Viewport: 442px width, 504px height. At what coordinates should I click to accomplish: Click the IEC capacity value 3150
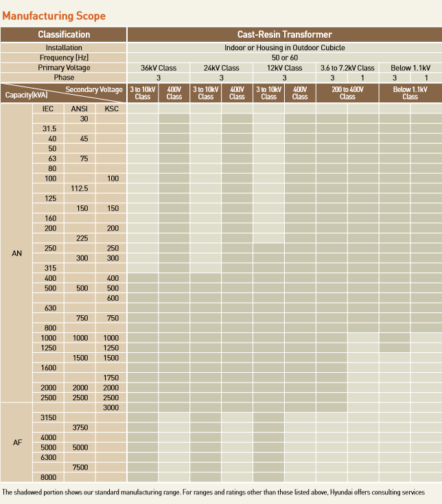pyautogui.click(x=49, y=417)
